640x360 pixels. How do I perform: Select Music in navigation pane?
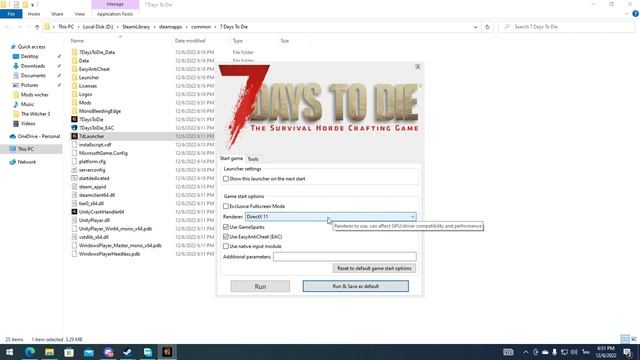pos(27,104)
